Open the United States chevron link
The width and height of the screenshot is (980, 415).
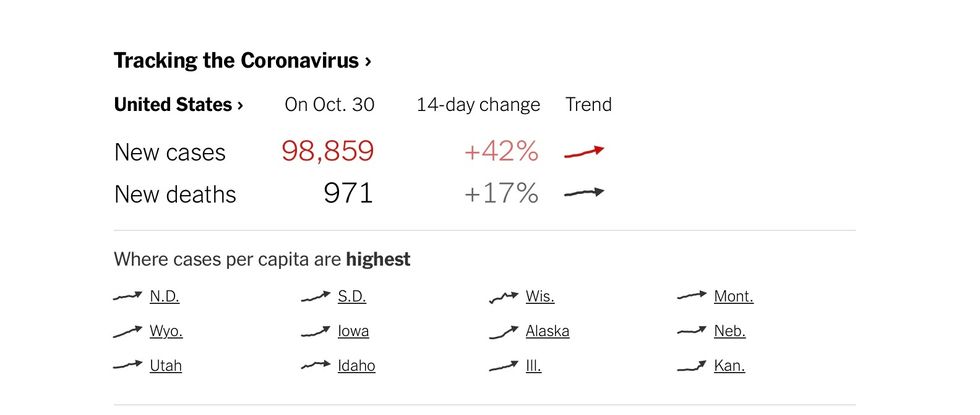click(x=178, y=104)
